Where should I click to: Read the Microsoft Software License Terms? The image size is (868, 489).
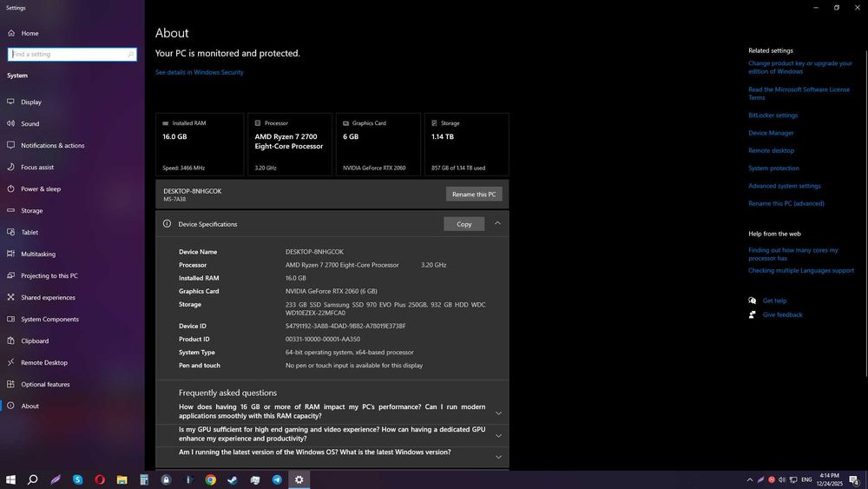tap(799, 94)
